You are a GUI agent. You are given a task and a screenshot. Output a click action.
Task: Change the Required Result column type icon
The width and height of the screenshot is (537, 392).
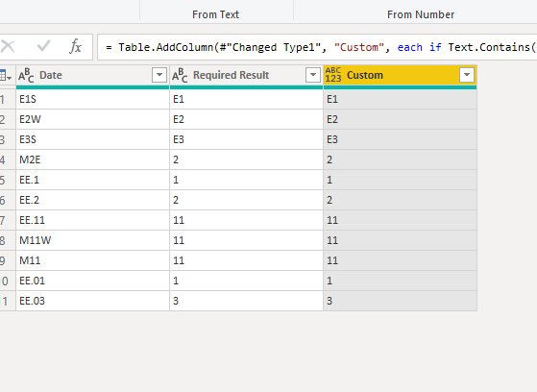(180, 75)
